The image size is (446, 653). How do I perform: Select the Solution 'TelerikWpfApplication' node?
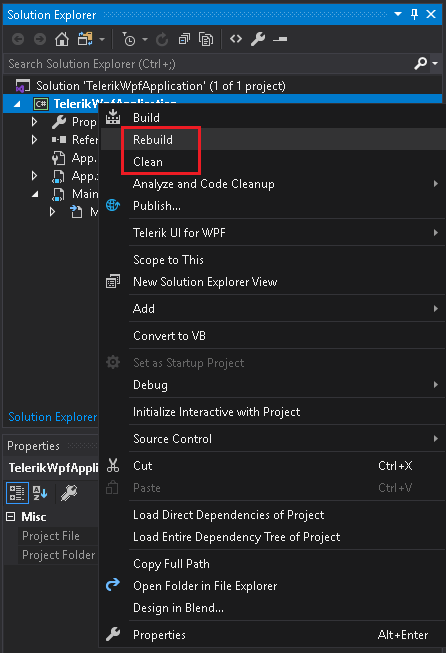[161, 86]
